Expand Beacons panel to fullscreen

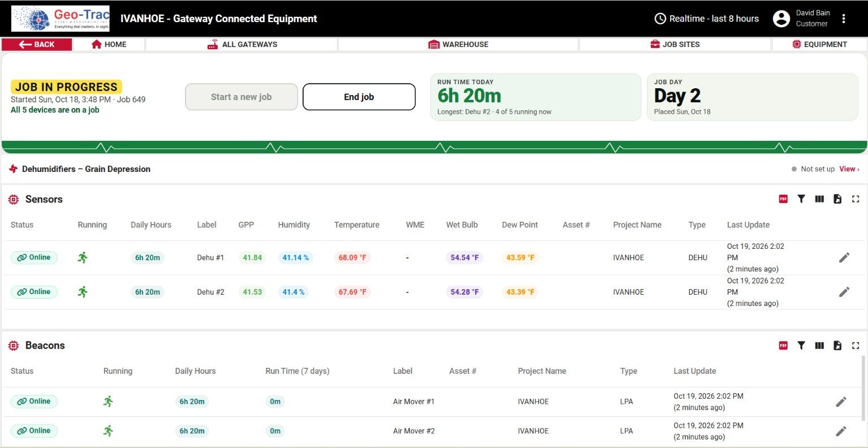point(856,346)
